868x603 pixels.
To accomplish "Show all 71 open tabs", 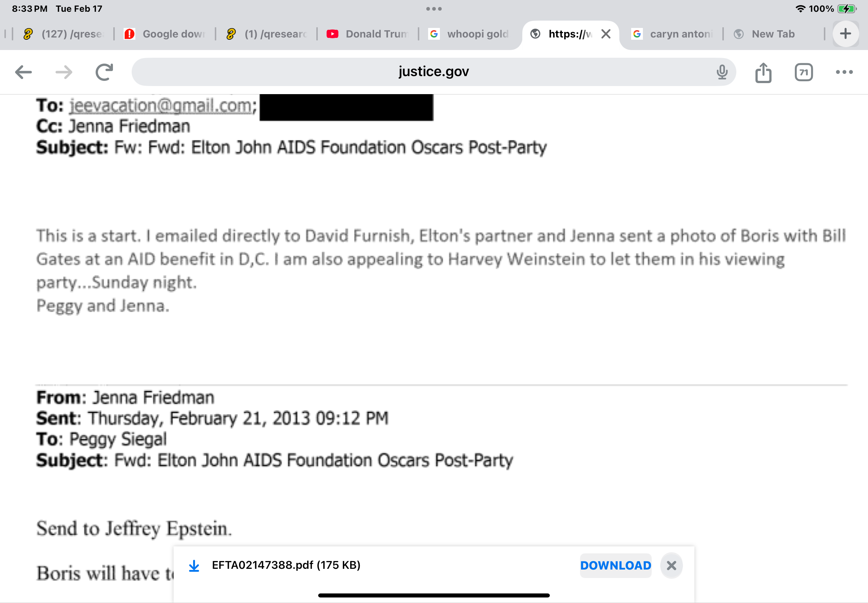I will pyautogui.click(x=803, y=72).
